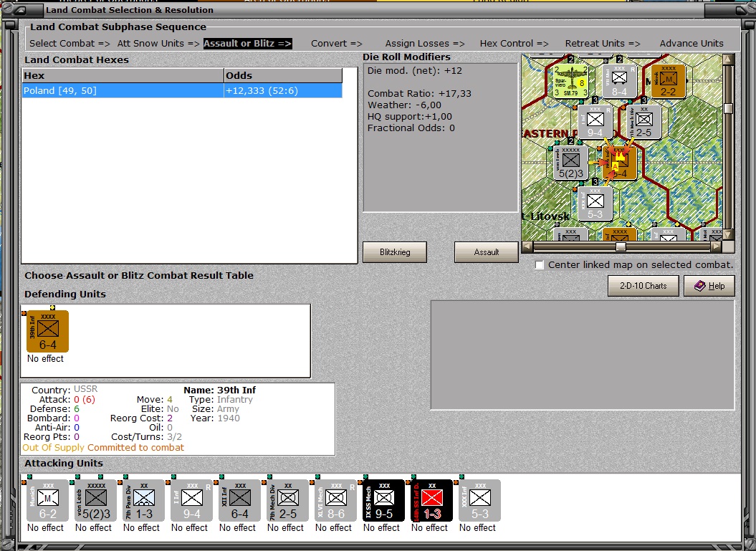The image size is (756, 551).
Task: Click SM.79 aircraft counter on map
Action: point(571,81)
